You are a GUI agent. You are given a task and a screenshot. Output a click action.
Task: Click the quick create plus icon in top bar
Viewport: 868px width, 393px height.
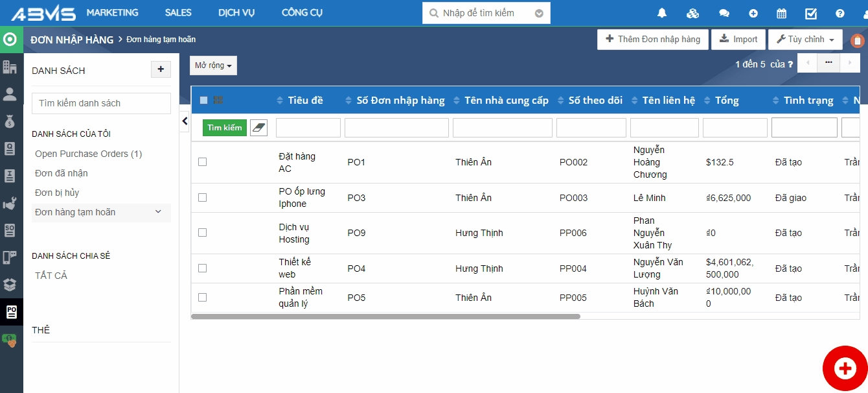(x=753, y=13)
